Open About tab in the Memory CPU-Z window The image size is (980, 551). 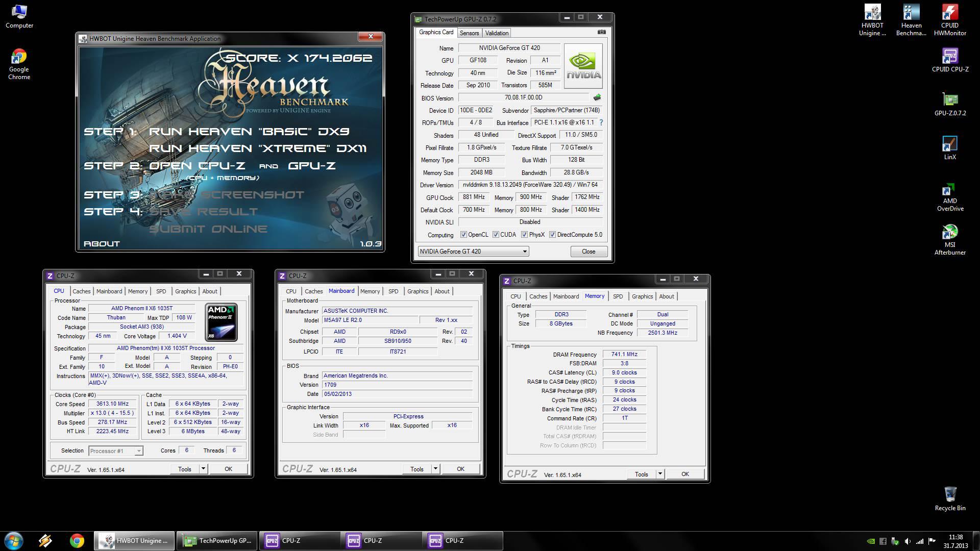(667, 296)
